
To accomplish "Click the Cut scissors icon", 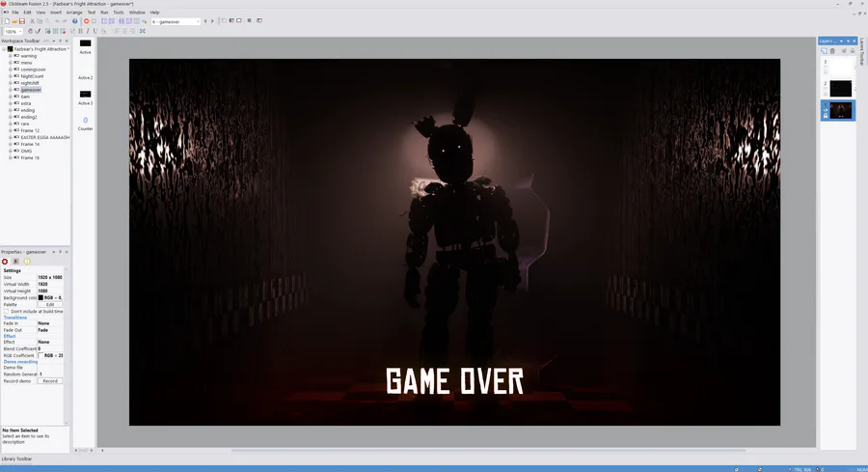I will [x=32, y=21].
